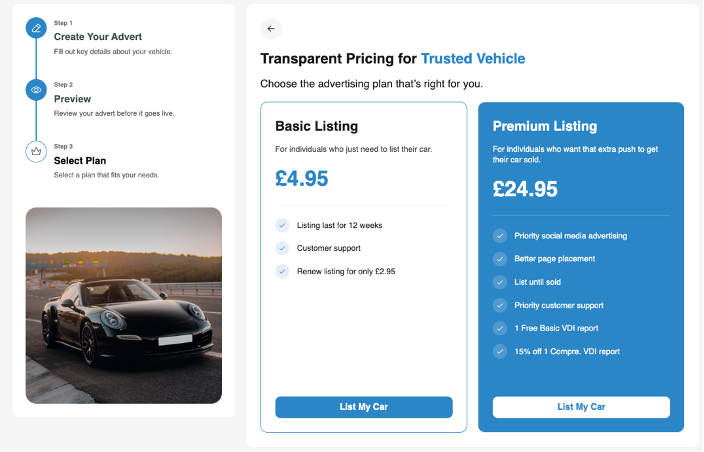Click check icon beside Priority social media advertising
704x452 pixels.
click(x=500, y=236)
